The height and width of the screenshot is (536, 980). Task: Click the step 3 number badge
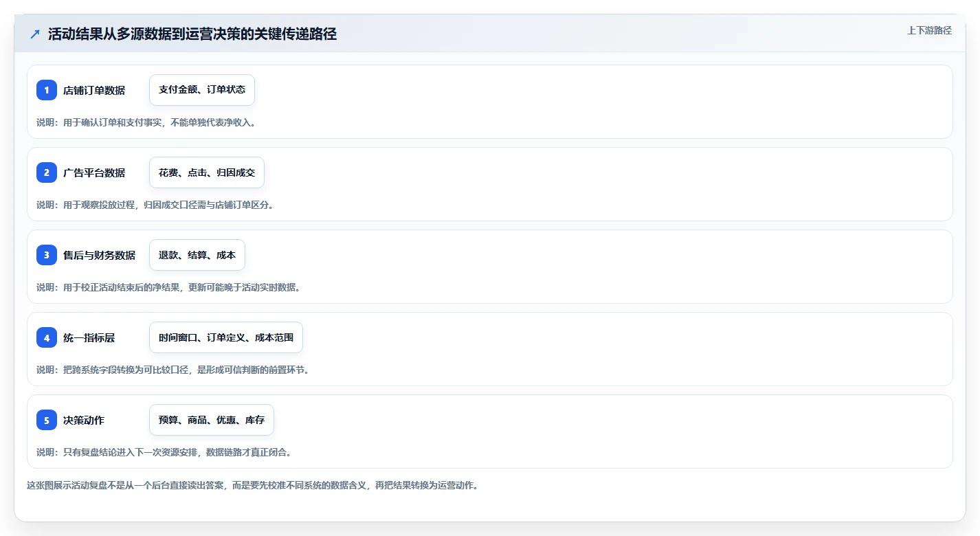tap(47, 255)
